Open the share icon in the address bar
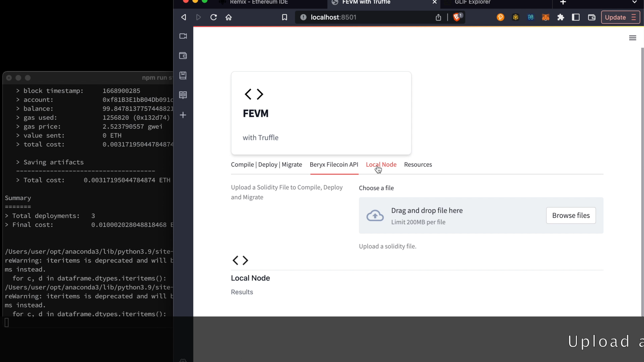 coord(438,17)
